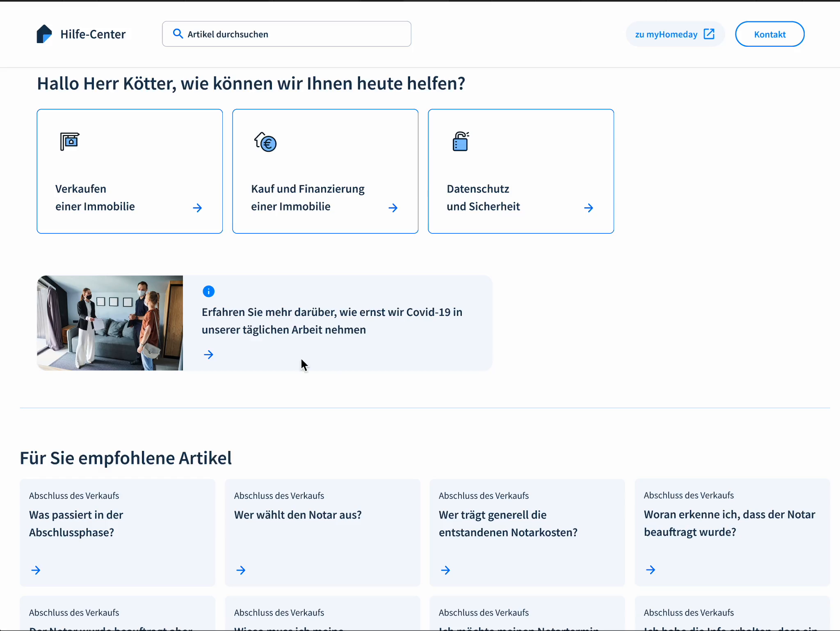
Task: Click arrow in Kauf und Finanzierung card
Action: [x=393, y=208]
